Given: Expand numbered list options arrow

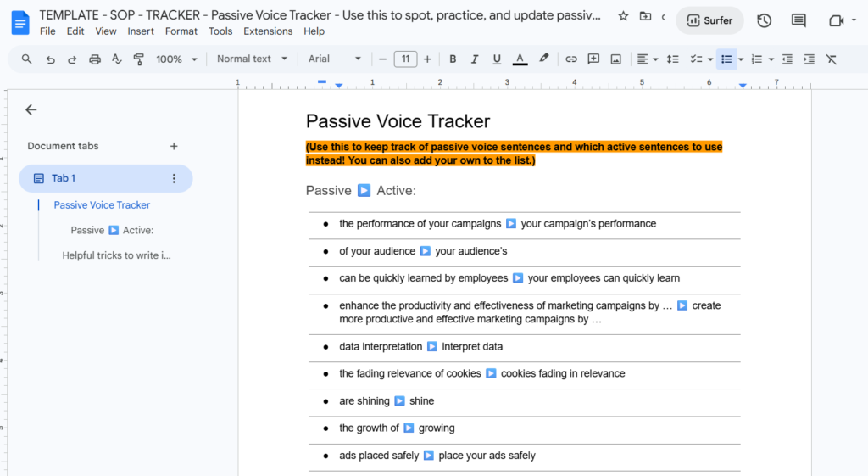Looking at the screenshot, I should click(x=771, y=60).
